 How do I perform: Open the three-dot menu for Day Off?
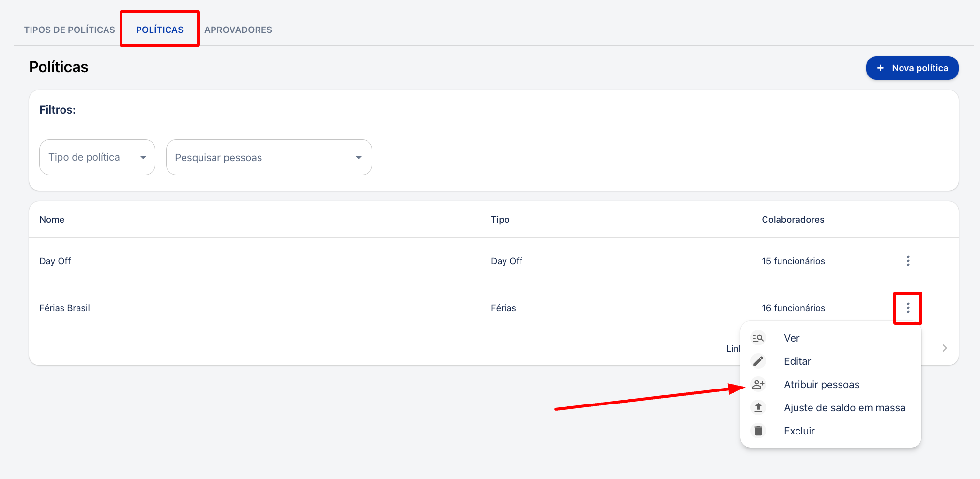908,261
